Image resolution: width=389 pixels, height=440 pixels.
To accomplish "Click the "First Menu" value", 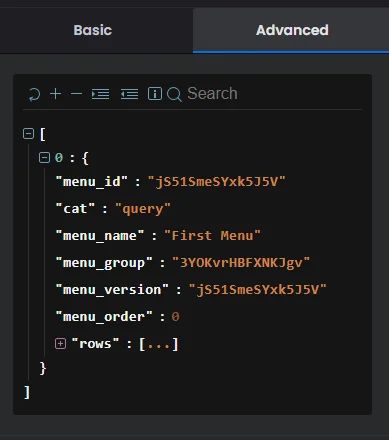I will point(212,236).
